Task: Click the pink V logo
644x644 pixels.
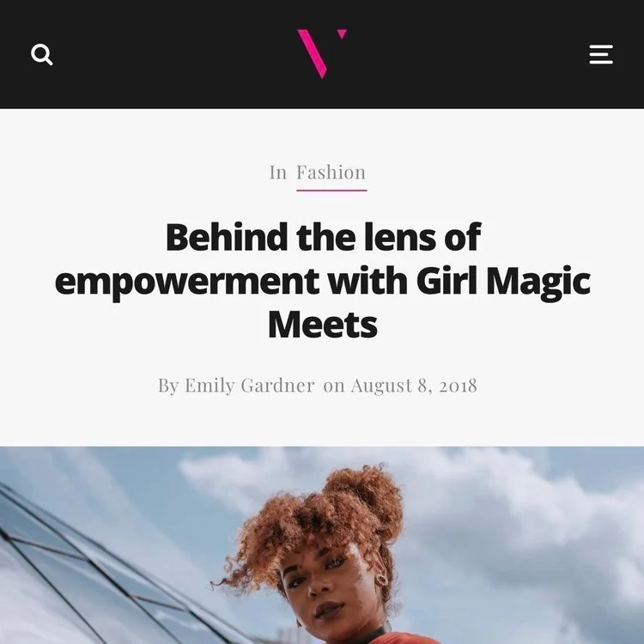Action: (322, 53)
